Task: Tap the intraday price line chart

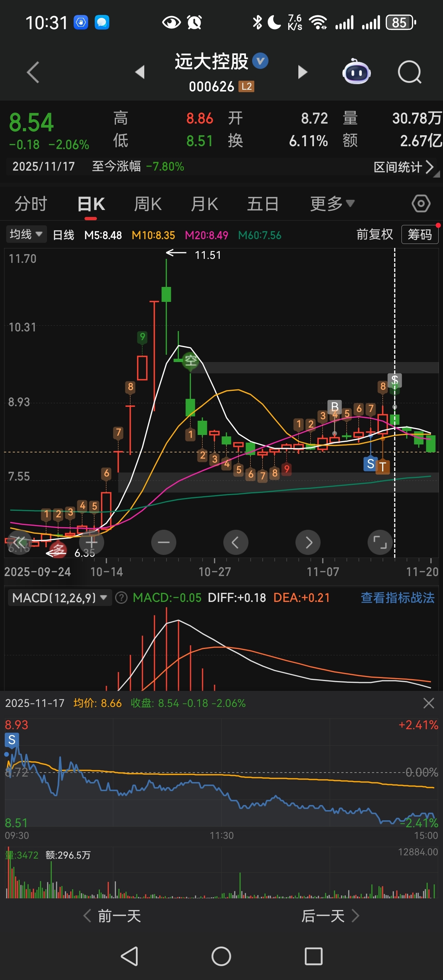Action: (220, 772)
